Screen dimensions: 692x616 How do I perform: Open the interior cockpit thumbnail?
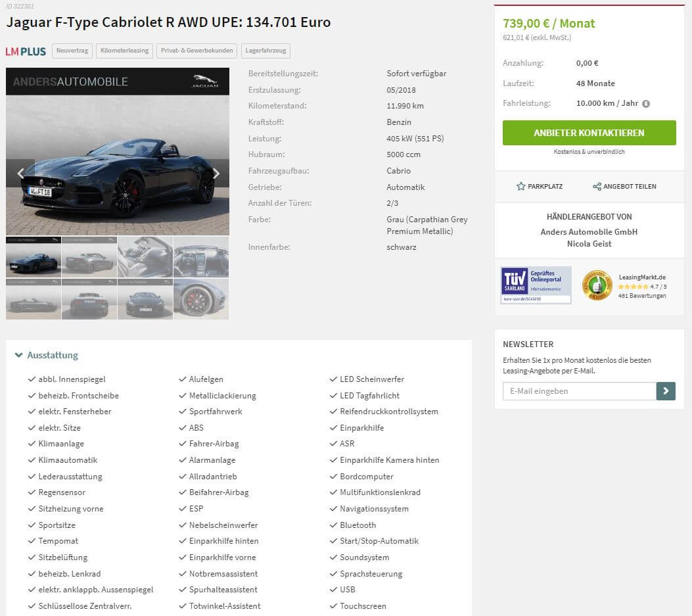tap(201, 257)
